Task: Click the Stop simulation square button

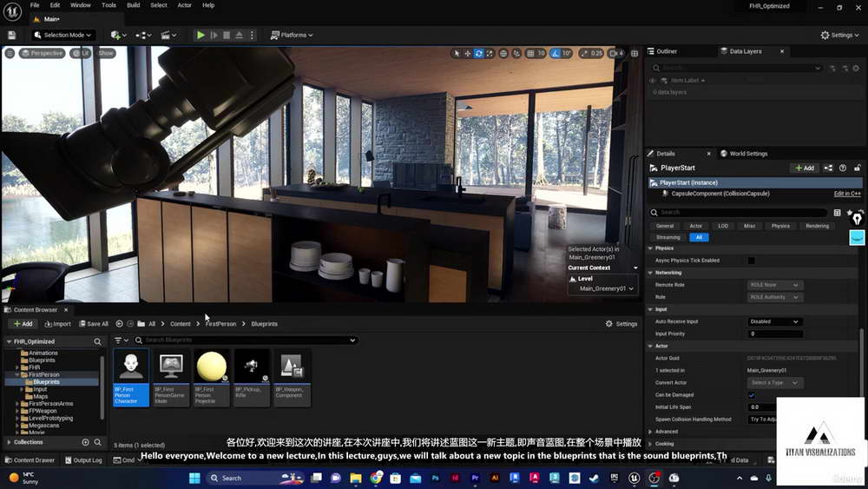Action: pos(227,35)
